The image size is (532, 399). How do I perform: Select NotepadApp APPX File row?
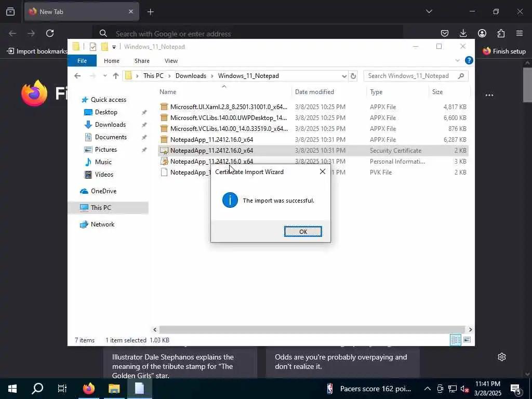tap(313, 139)
